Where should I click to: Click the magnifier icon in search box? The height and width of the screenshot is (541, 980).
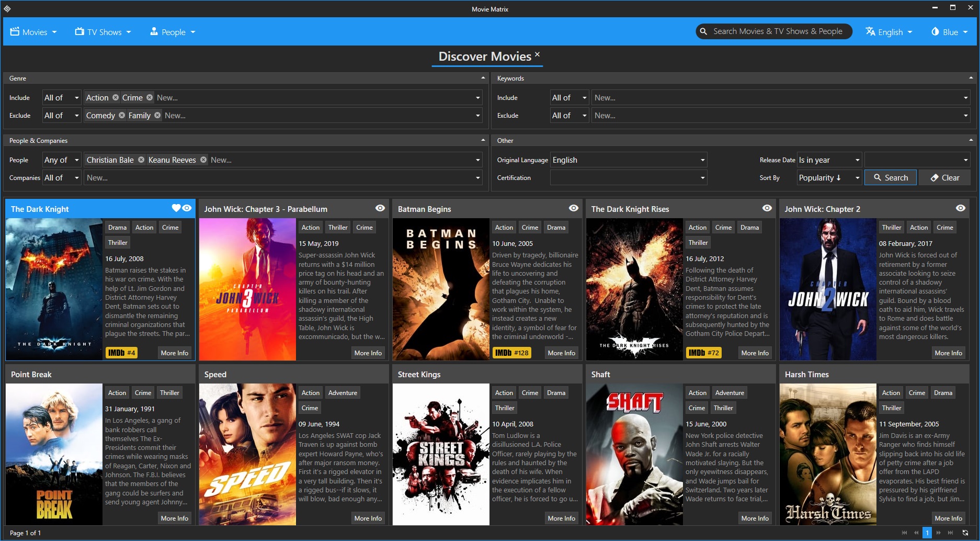coord(703,31)
